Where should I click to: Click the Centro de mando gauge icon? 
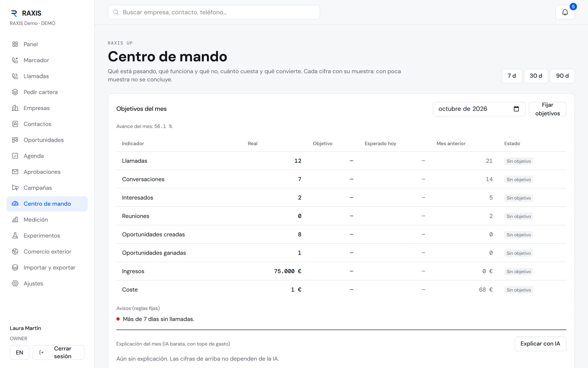tap(15, 204)
